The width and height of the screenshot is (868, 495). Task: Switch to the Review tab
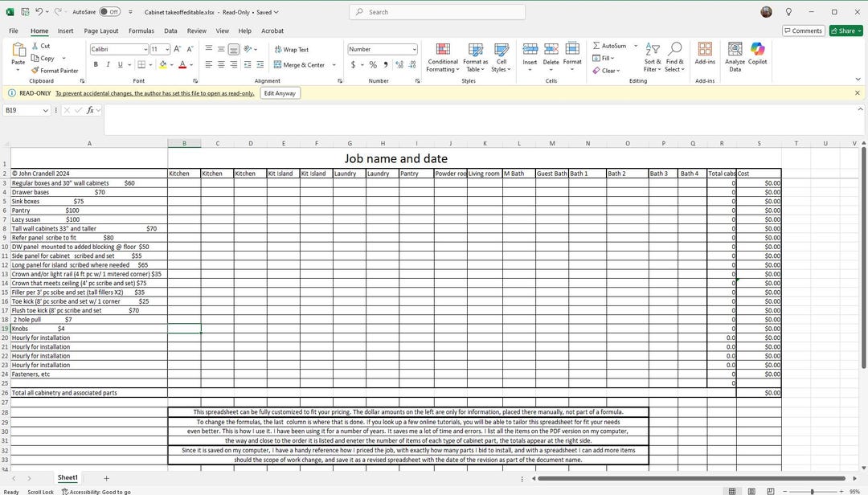197,31
